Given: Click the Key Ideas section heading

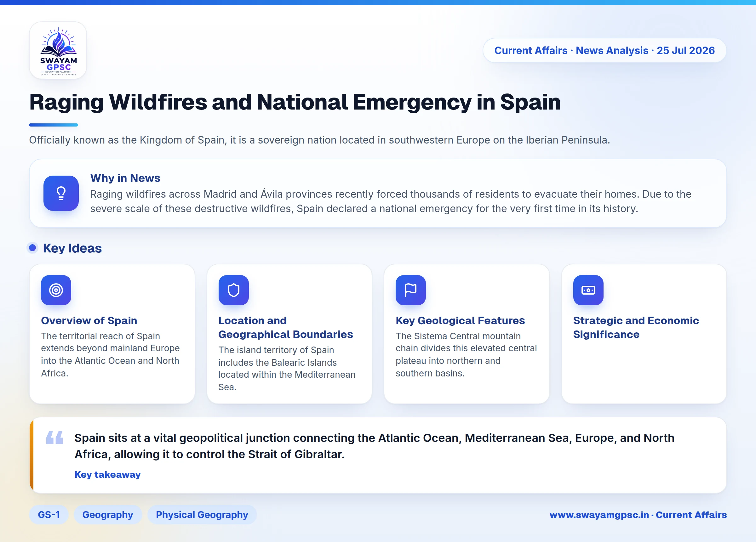Looking at the screenshot, I should coord(72,248).
